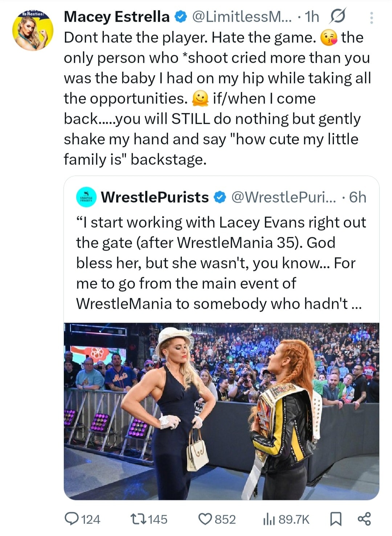This screenshot has height=536, width=392.
Task: Open the Macey Estrella display name
Action: (117, 17)
